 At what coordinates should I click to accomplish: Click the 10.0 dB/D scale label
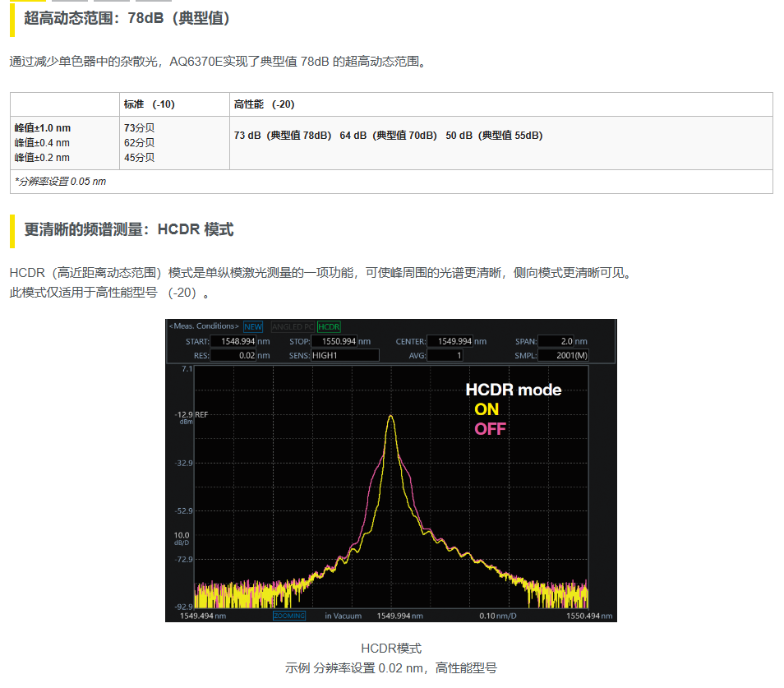click(x=182, y=538)
